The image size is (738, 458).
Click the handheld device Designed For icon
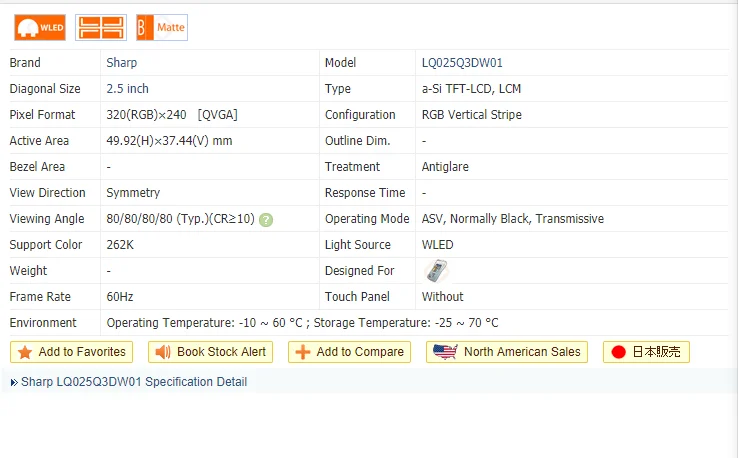pos(437,271)
